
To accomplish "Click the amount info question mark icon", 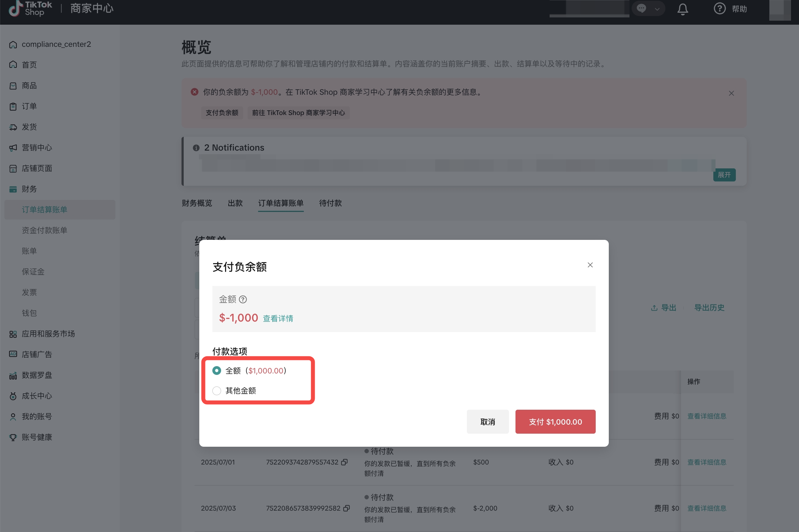I will 243,299.
